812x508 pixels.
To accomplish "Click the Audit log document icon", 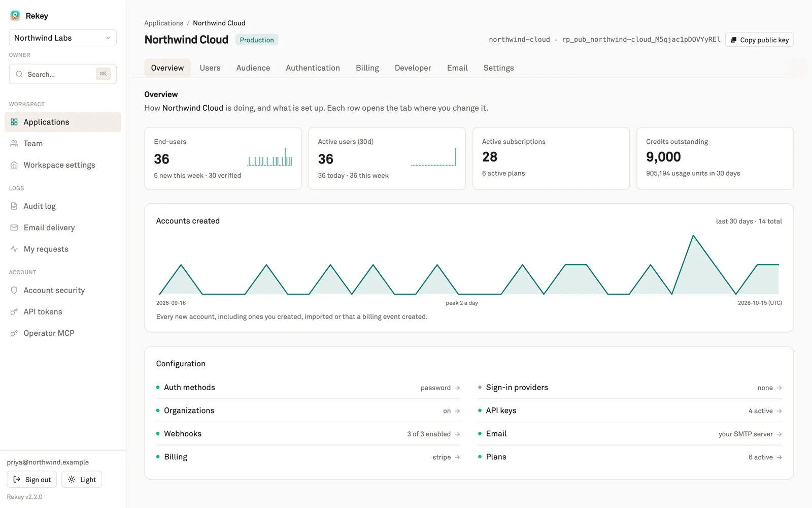I will (x=14, y=206).
